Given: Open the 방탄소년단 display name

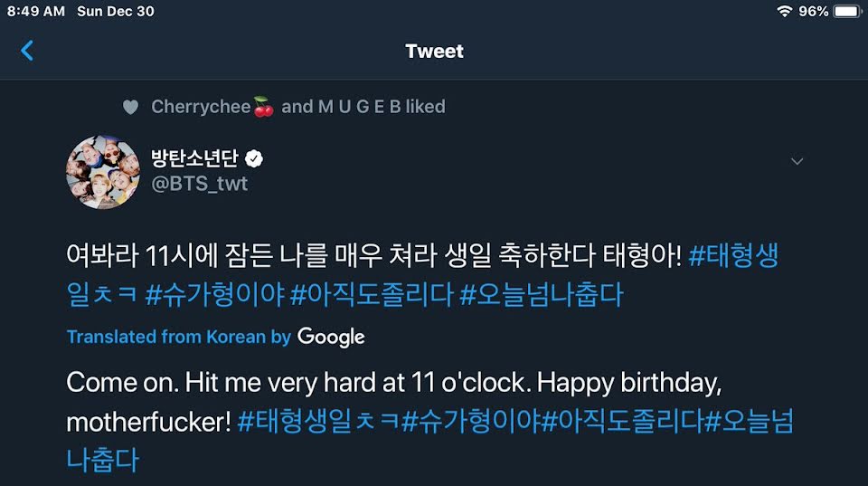Looking at the screenshot, I should [x=195, y=158].
